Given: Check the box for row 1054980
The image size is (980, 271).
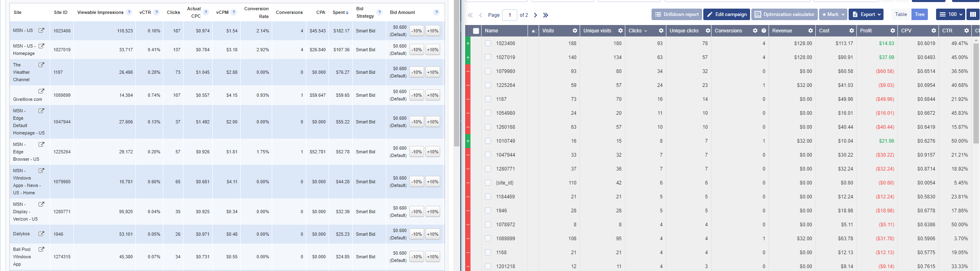Looking at the screenshot, I should [x=488, y=113].
